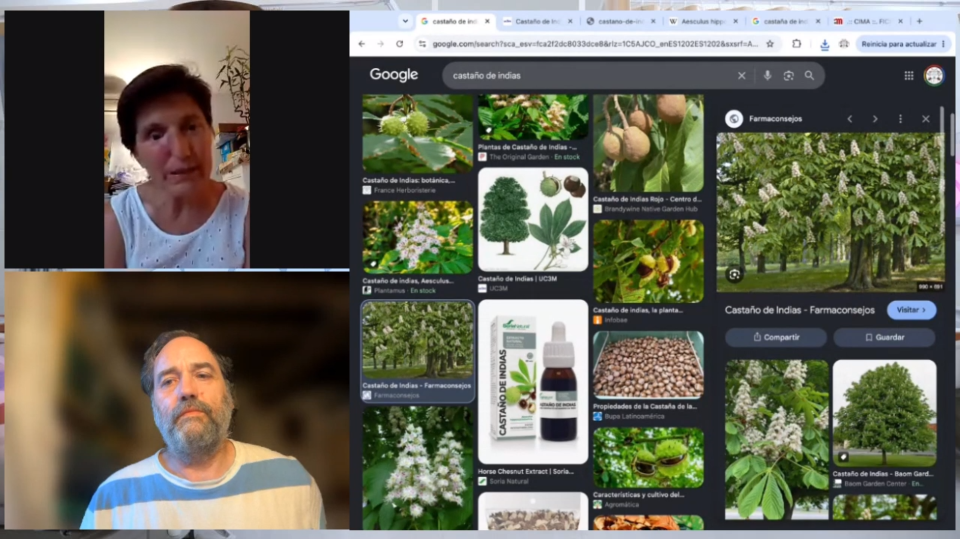The width and height of the screenshot is (960, 539).
Task: Open the Chrome three-dot menu
Action: (943, 44)
